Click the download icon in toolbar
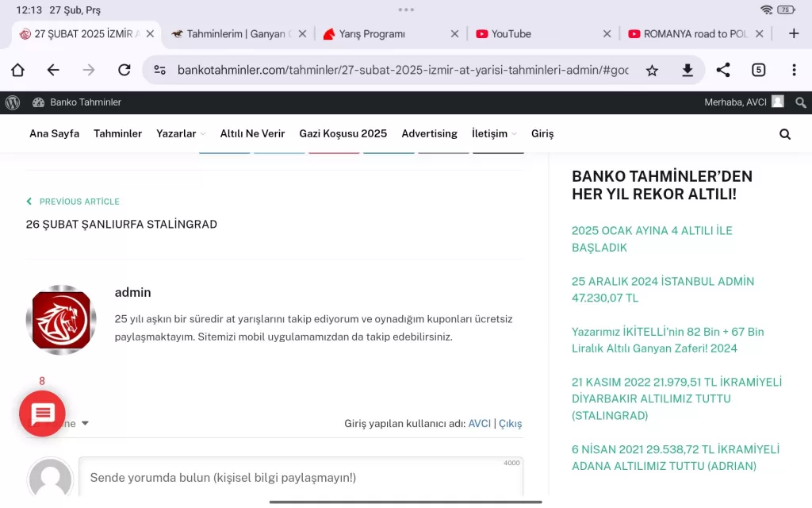 688,70
